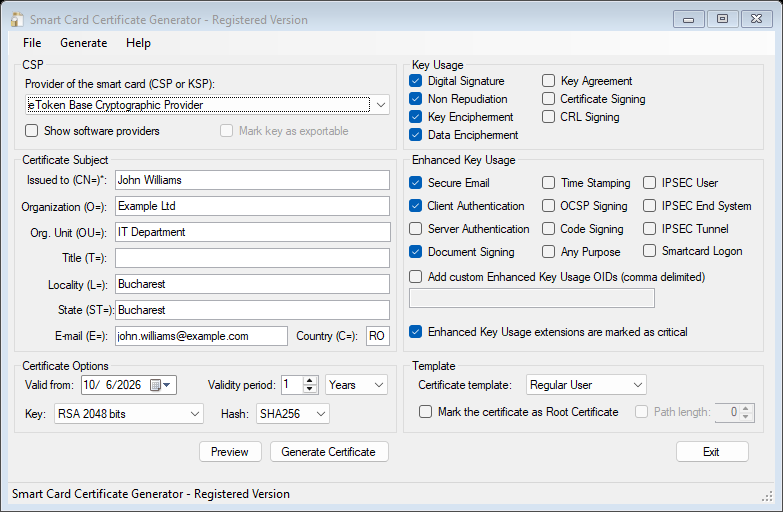Uncheck Data Encipherment key usage
Screen dimensions: 783x512
click(415, 135)
